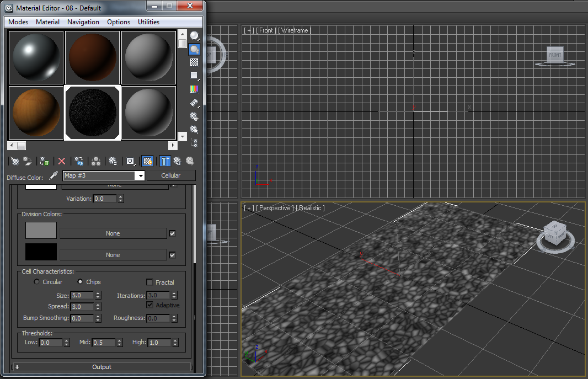Screen dimensions: 588x379
Task: Open the Modes menu
Action: tap(18, 22)
